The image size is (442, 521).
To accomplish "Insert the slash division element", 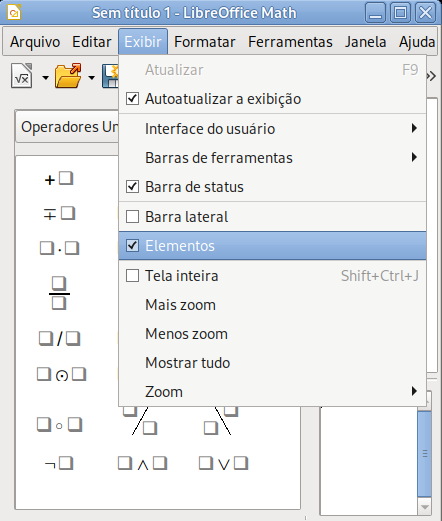I will click(x=59, y=338).
